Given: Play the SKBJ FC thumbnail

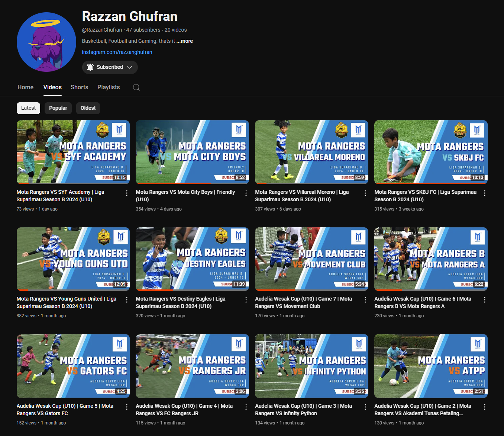Looking at the screenshot, I should 431,152.
